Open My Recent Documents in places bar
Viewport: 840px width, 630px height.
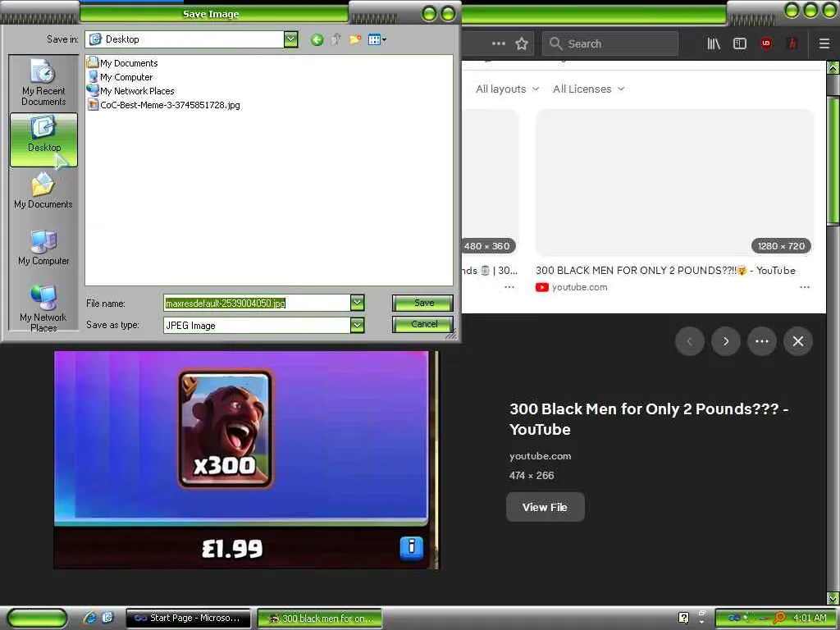coord(43,83)
